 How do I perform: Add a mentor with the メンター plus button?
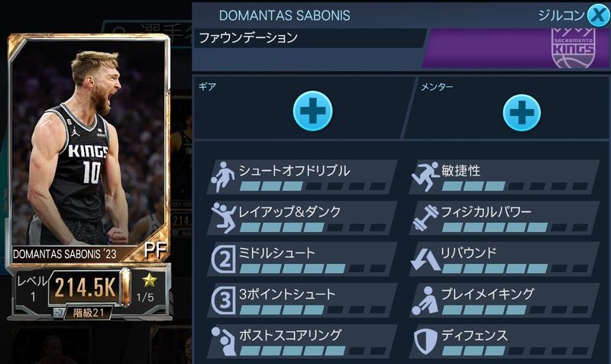tap(522, 112)
